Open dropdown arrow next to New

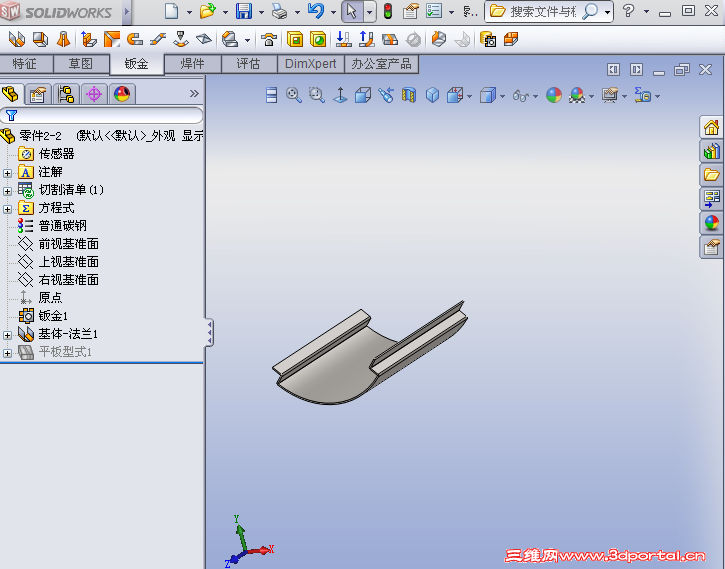(x=189, y=12)
